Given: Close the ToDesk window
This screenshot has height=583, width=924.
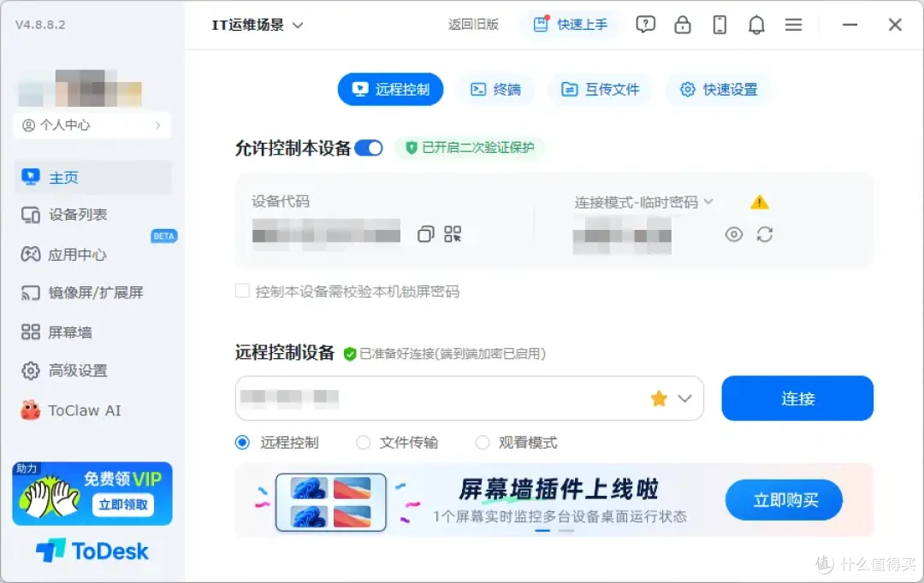Looking at the screenshot, I should 895,25.
